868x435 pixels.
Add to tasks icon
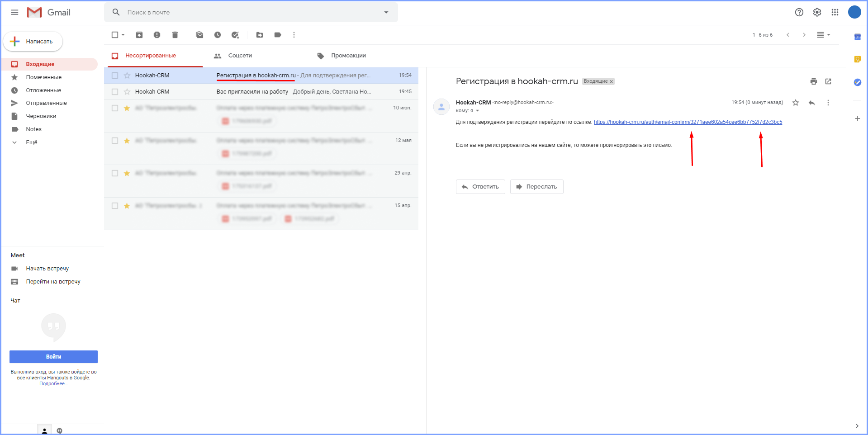click(x=235, y=35)
